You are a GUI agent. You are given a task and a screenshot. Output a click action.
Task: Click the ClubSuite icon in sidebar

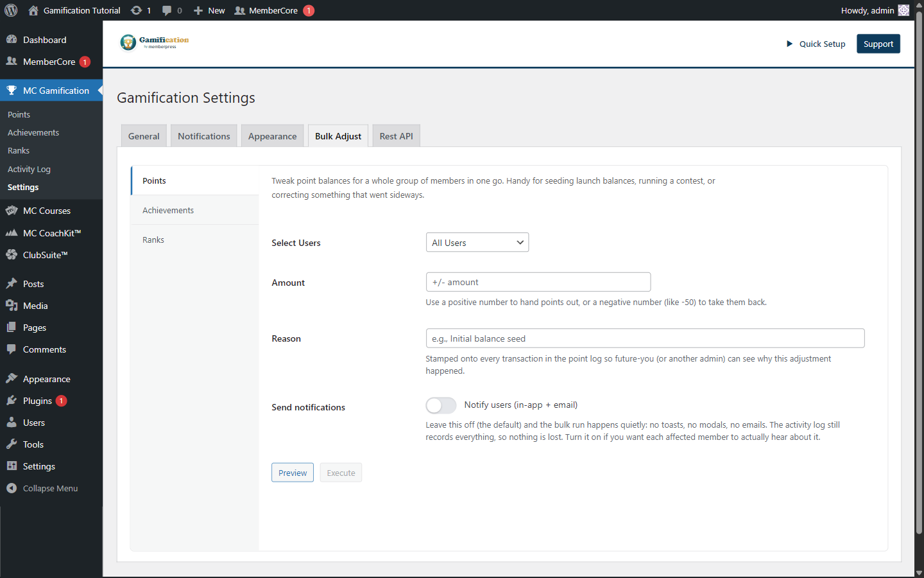(x=12, y=254)
